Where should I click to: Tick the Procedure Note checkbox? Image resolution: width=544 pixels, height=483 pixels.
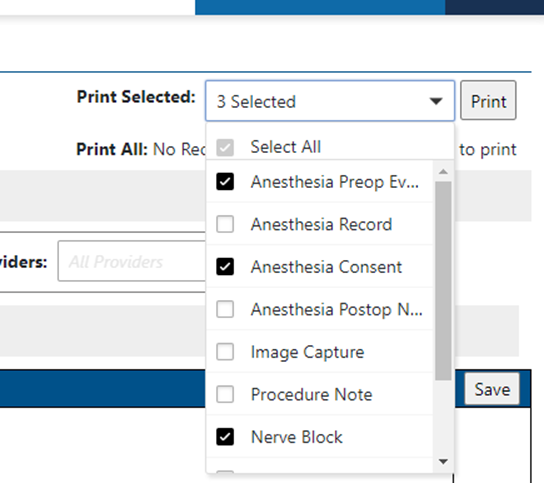point(225,394)
